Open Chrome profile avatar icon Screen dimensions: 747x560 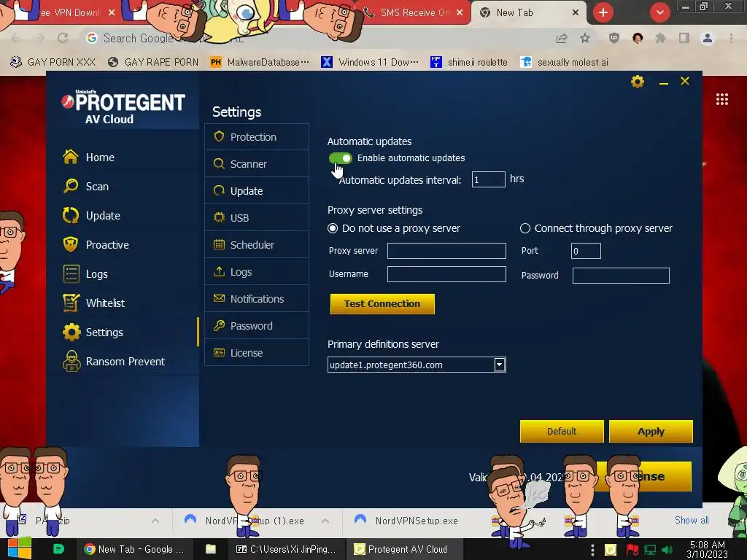(x=708, y=38)
